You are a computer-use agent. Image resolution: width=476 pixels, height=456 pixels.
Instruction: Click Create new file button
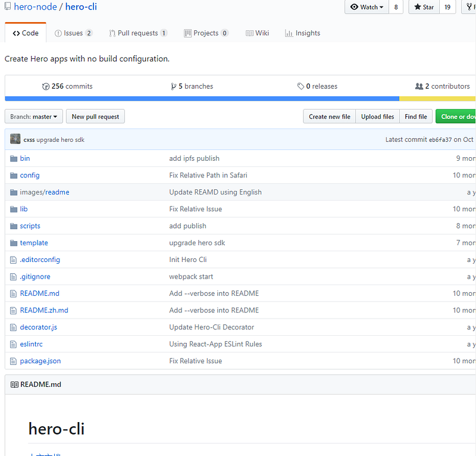[x=330, y=116]
